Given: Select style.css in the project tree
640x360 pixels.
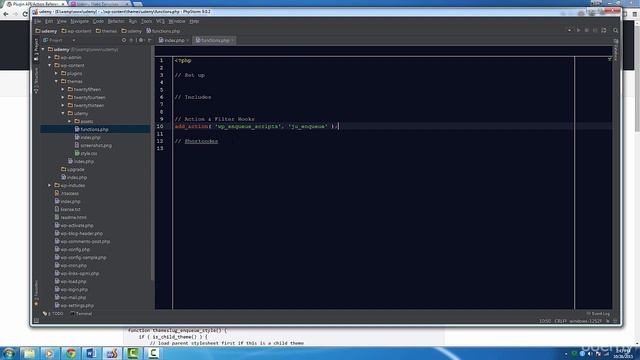Looking at the screenshot, I should pos(86,153).
